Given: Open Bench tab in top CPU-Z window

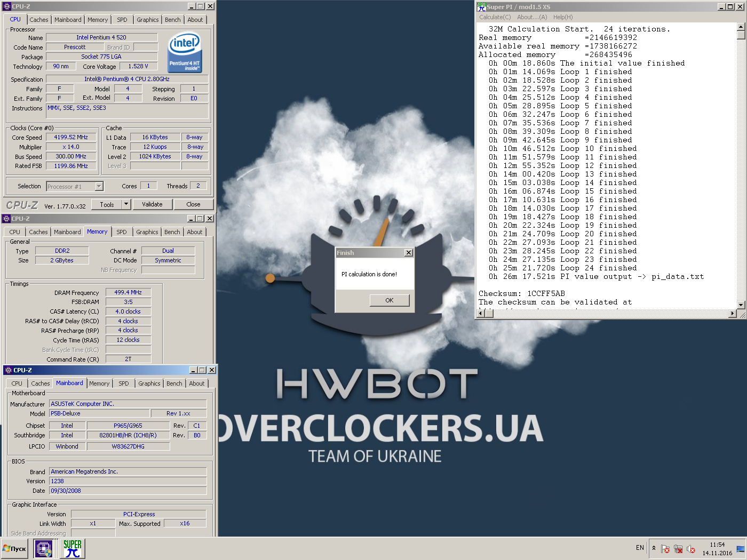Looking at the screenshot, I should pyautogui.click(x=172, y=20).
